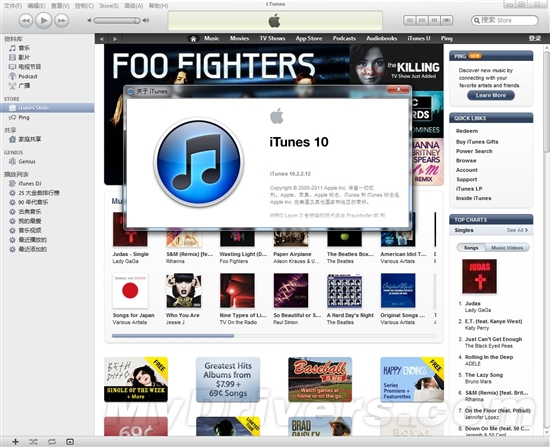Open the 查看(V) menu
This screenshot has width=550, height=447.
pos(60,6)
